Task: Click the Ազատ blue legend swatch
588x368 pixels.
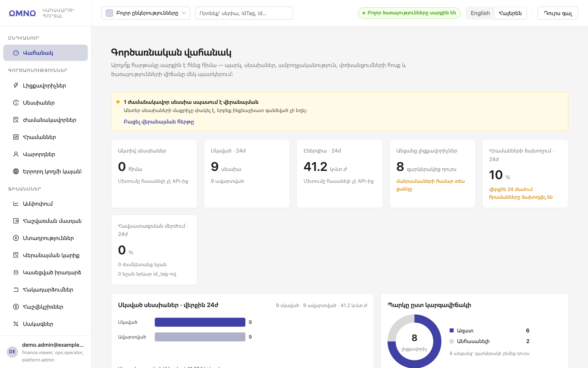Action: (452, 331)
